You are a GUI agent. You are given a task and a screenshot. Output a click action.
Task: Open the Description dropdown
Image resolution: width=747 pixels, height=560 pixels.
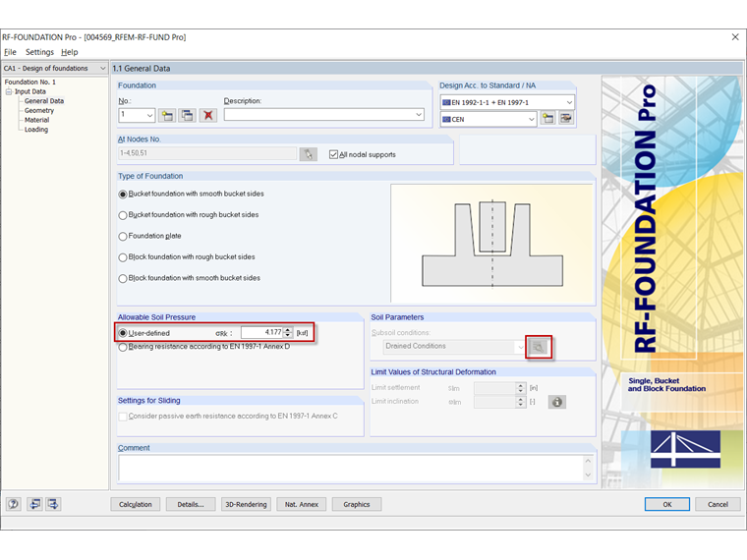419,114
